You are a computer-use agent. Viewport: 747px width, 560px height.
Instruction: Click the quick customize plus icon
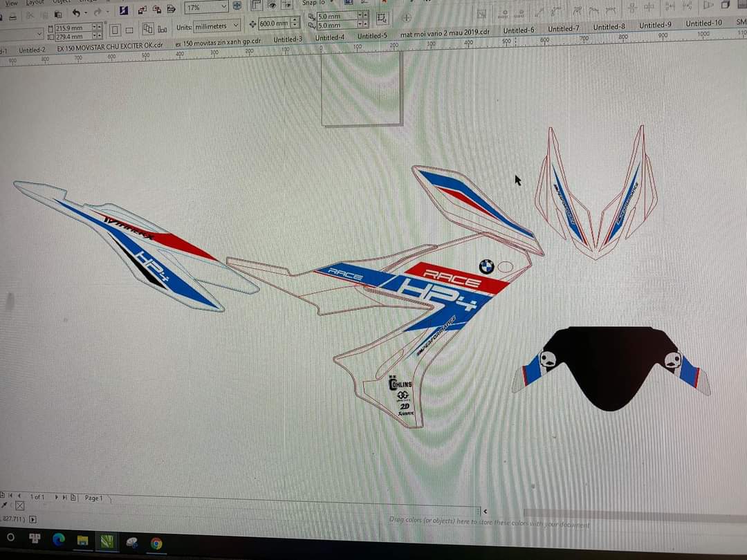click(407, 18)
